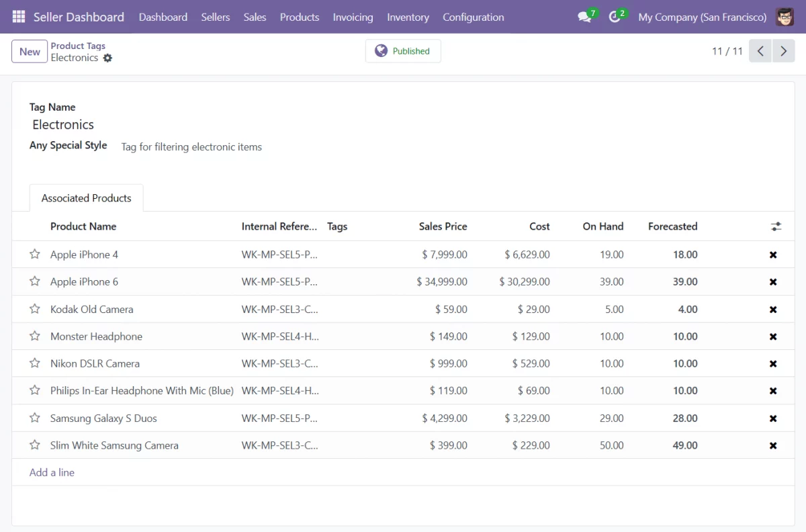Toggle favorite star for Kodak Old Camera
The image size is (806, 532).
click(x=35, y=309)
